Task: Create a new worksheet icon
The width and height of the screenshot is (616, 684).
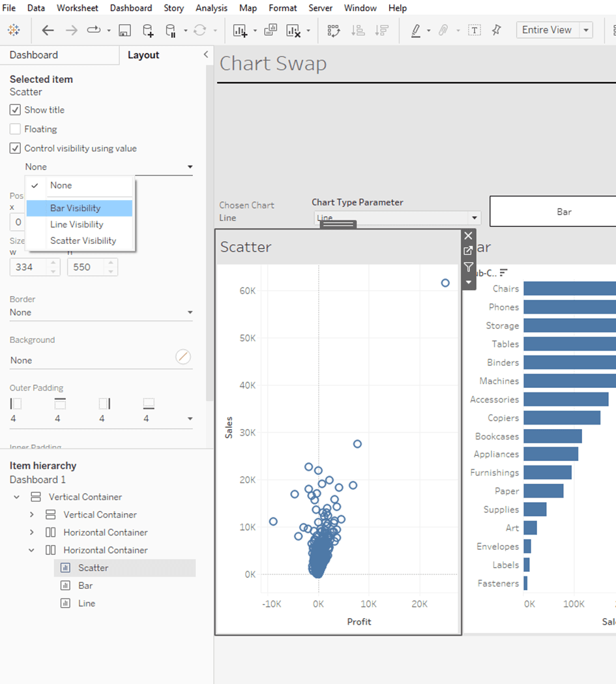Action: pyautogui.click(x=240, y=30)
